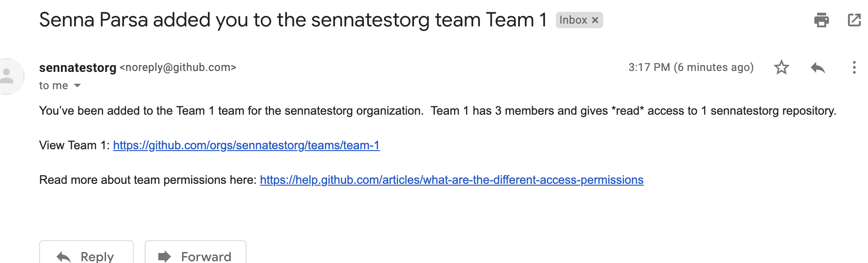The height and width of the screenshot is (263, 868).
Task: Open email in new window icon
Action: [x=854, y=20]
